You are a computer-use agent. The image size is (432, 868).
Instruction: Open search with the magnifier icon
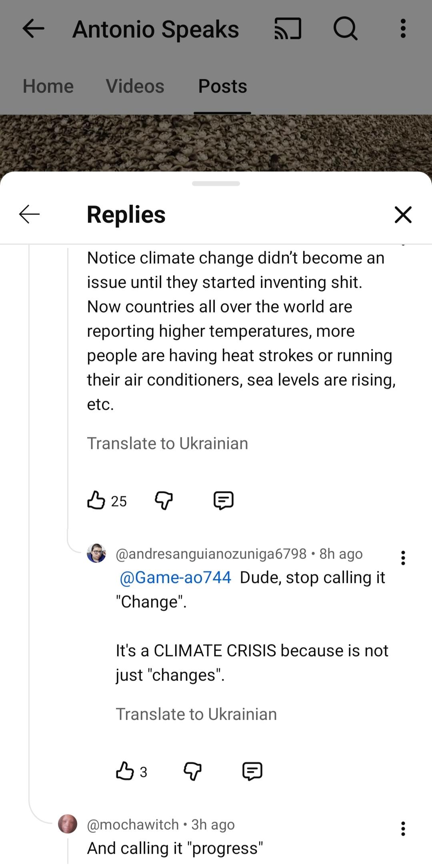tap(345, 29)
